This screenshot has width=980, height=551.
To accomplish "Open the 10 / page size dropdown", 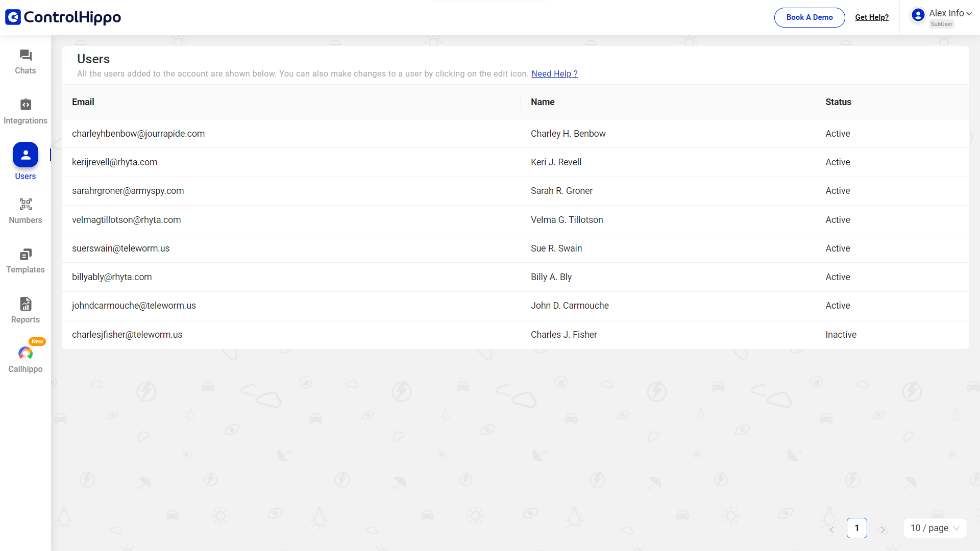I will click(x=935, y=528).
